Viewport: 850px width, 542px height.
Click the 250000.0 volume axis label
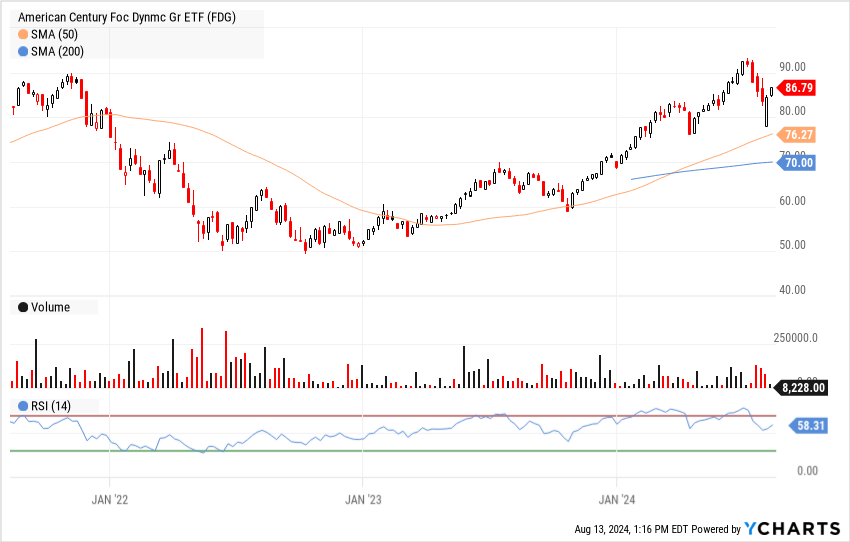coord(795,338)
